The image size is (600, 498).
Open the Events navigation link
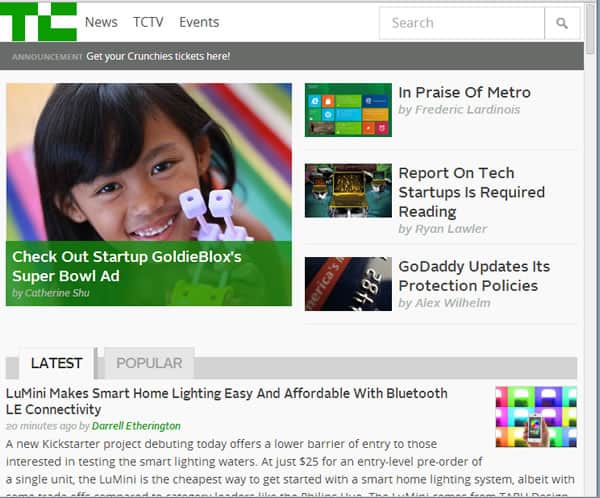[x=199, y=22]
